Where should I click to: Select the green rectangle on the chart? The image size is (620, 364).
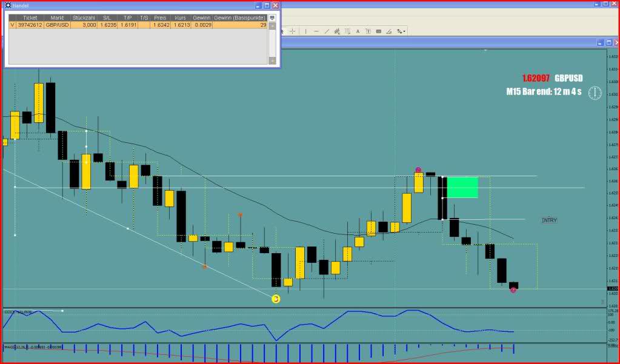tap(462, 187)
